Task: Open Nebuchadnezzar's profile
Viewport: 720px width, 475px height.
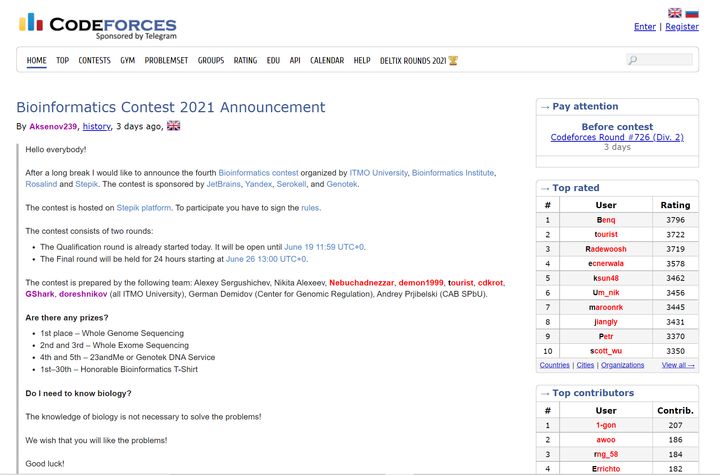Action: click(361, 283)
